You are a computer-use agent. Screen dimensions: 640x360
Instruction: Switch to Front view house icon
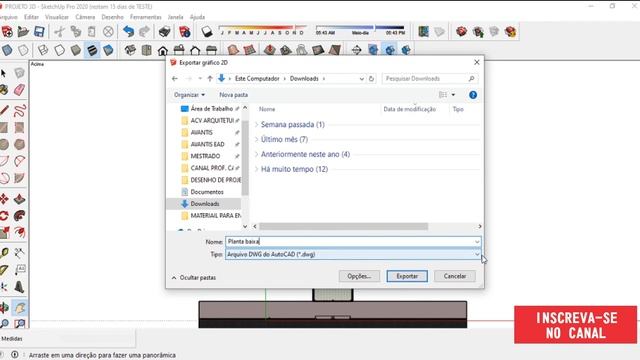click(163, 50)
